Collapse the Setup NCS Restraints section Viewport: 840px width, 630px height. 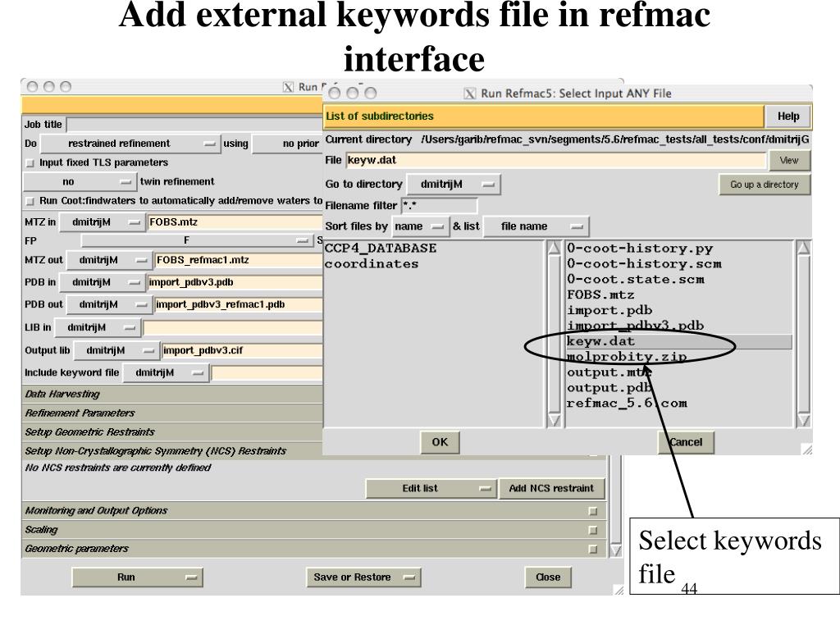[172, 451]
